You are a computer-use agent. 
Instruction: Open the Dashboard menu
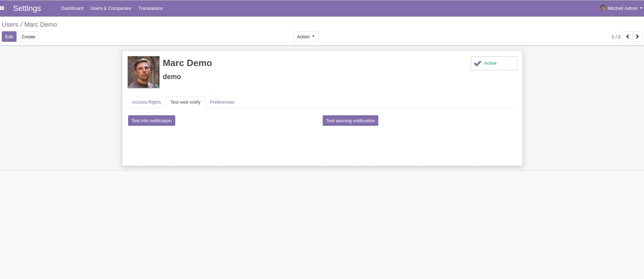click(72, 8)
